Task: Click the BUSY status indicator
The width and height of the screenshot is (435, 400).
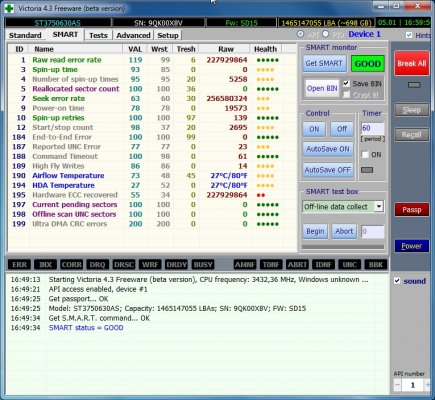Action: click(x=203, y=264)
